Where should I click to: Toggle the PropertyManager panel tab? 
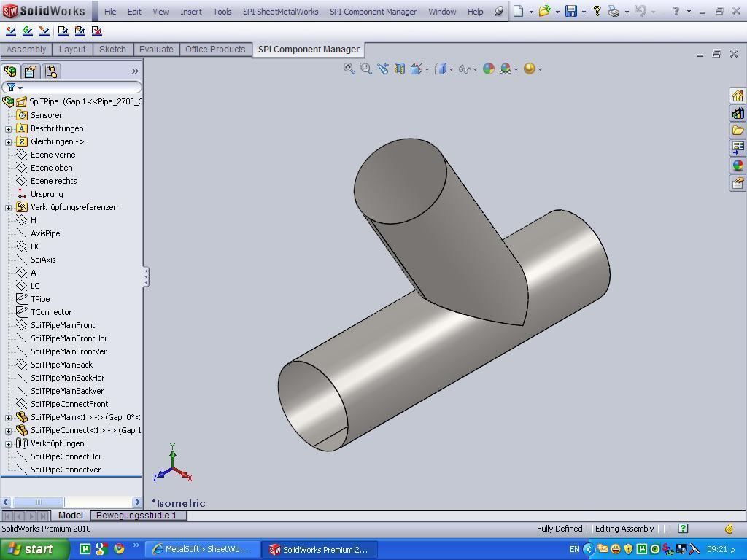(30, 71)
